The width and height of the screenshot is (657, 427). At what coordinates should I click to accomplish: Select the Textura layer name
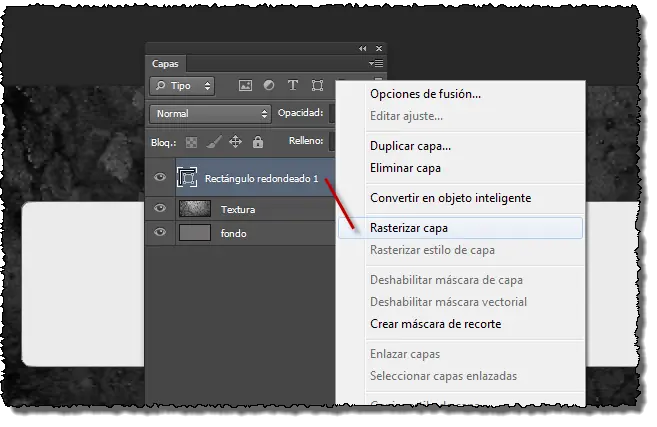click(x=238, y=210)
